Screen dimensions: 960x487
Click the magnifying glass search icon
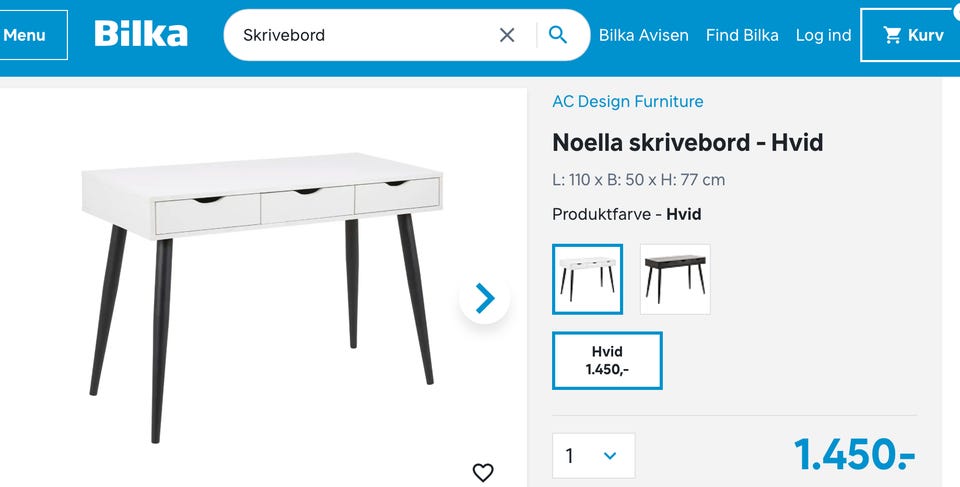pos(558,35)
